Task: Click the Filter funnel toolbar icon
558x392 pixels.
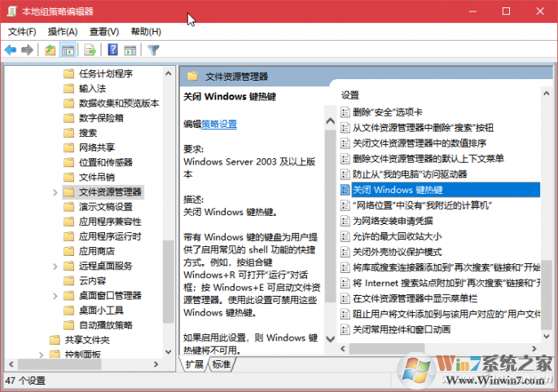Action: tap(153, 51)
